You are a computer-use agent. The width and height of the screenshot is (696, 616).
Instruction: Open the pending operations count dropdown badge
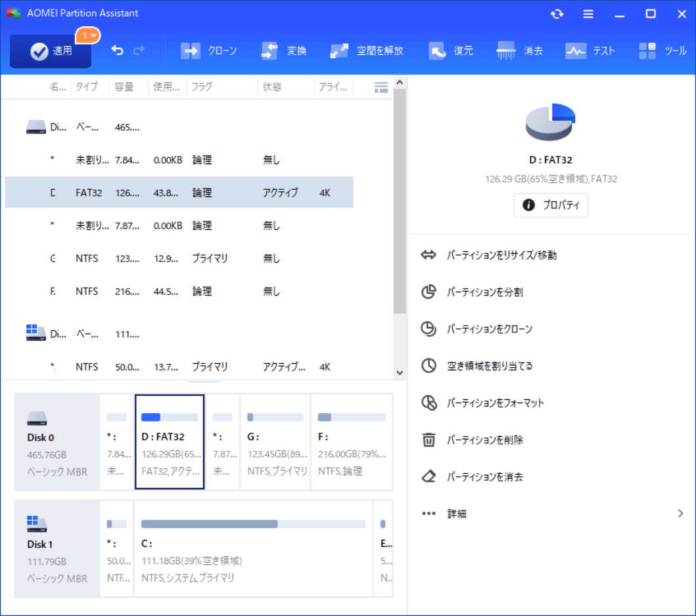point(88,35)
